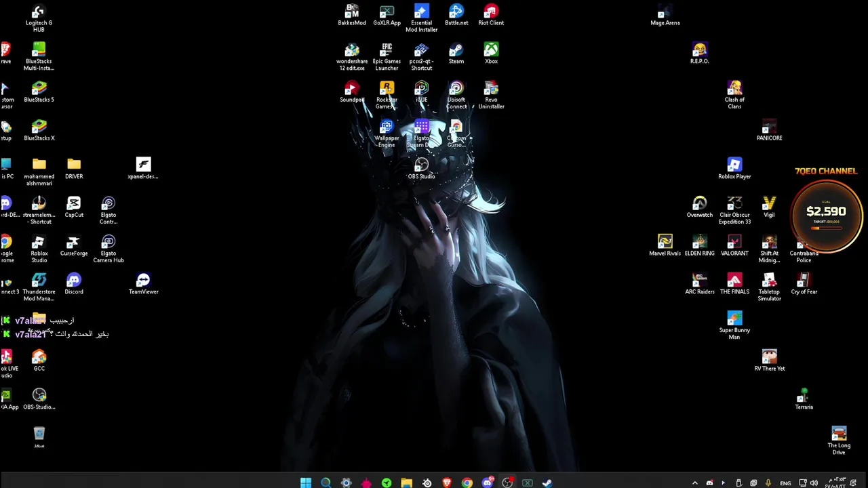Select the VALORANT desktop icon
This screenshot has height=488, width=868.
tap(734, 245)
